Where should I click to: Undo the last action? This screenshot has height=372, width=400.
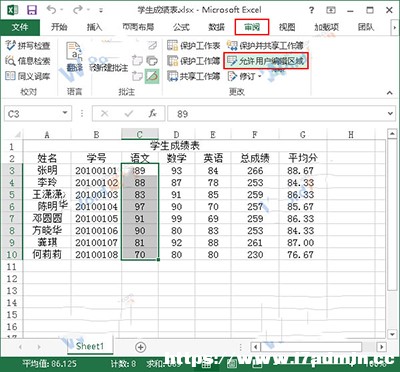(52, 10)
